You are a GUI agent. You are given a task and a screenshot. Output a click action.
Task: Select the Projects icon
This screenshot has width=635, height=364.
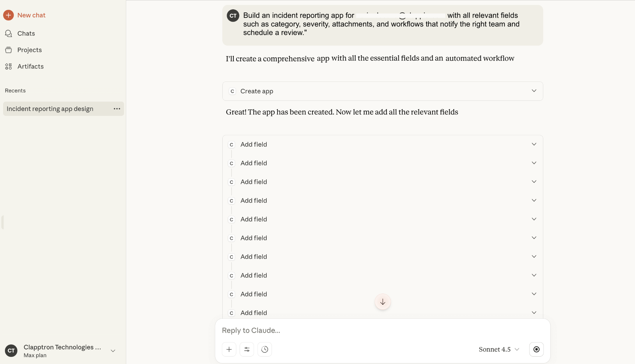point(8,50)
